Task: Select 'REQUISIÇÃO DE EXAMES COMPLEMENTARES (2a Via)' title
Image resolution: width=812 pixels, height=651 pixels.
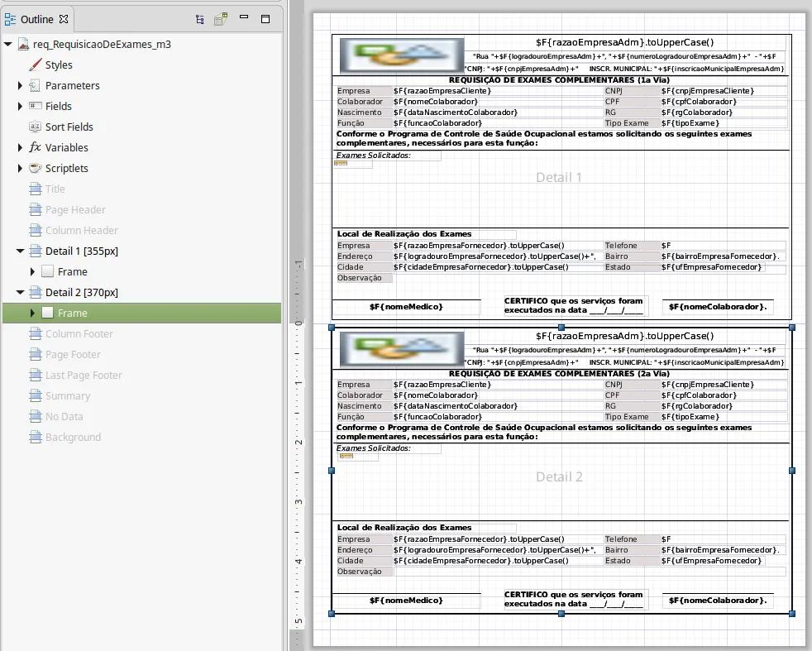Action: click(559, 373)
